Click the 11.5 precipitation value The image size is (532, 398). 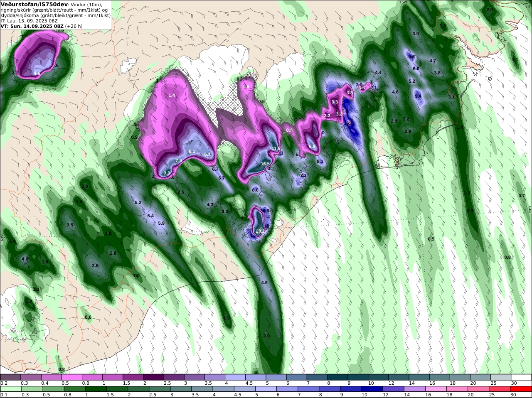coord(276,148)
